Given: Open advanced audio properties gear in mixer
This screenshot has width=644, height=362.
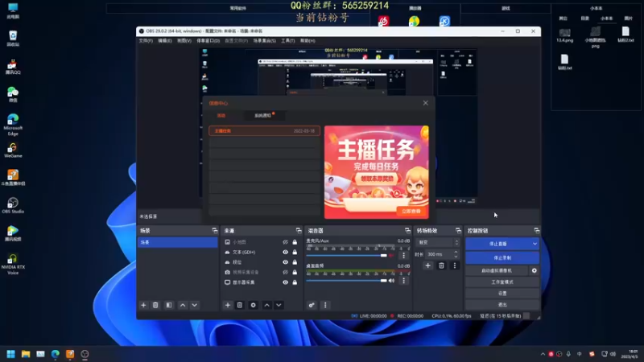Looking at the screenshot, I should click(x=312, y=305).
